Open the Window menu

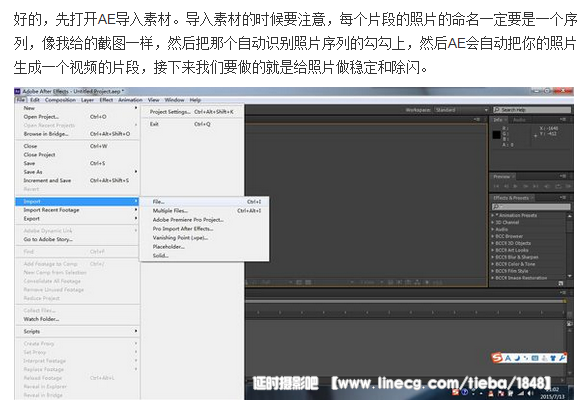tap(175, 100)
